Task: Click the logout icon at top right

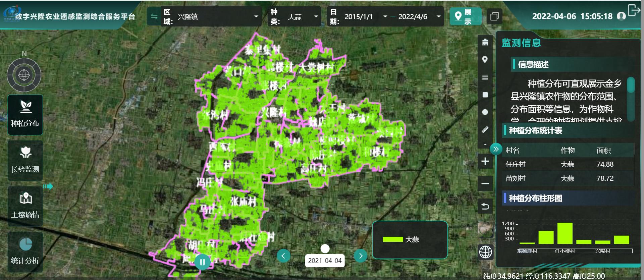Action: point(633,10)
